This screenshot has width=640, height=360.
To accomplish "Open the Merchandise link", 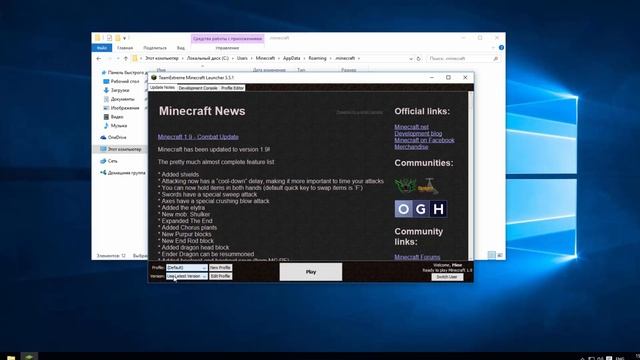I will [x=411, y=147].
